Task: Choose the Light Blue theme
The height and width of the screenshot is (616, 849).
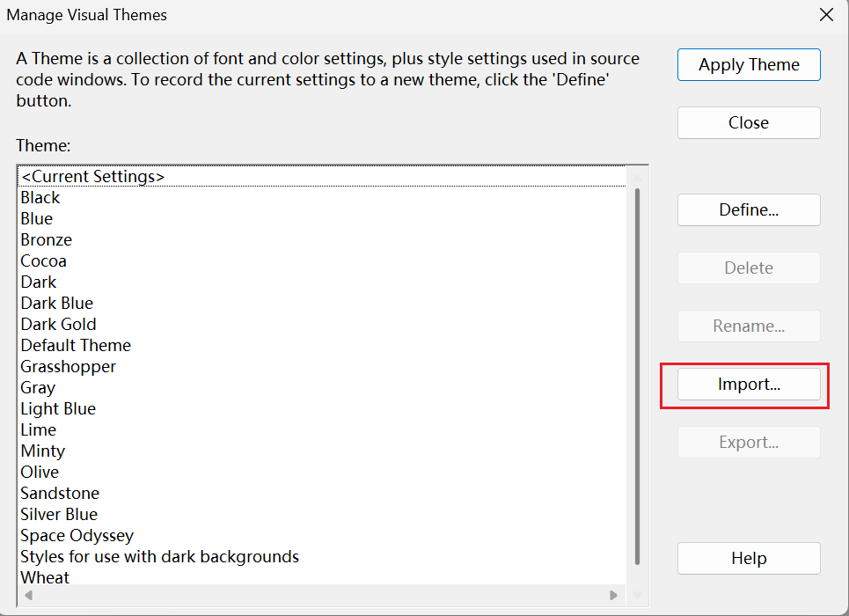Action: (x=322, y=409)
